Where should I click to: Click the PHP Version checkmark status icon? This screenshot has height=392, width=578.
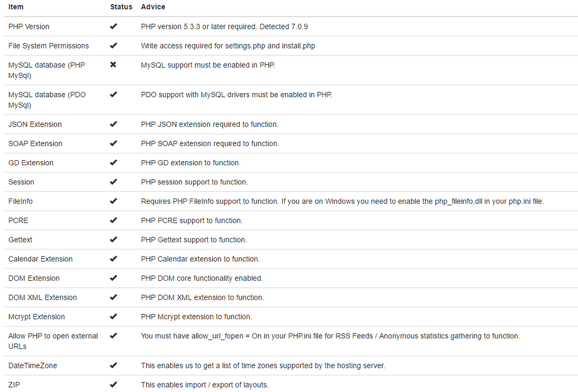[113, 26]
